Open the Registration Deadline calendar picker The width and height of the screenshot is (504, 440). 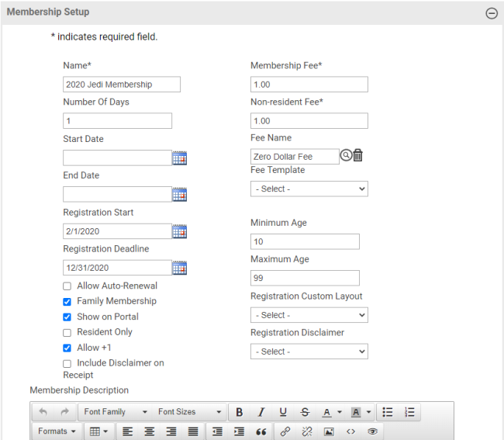pos(179,268)
